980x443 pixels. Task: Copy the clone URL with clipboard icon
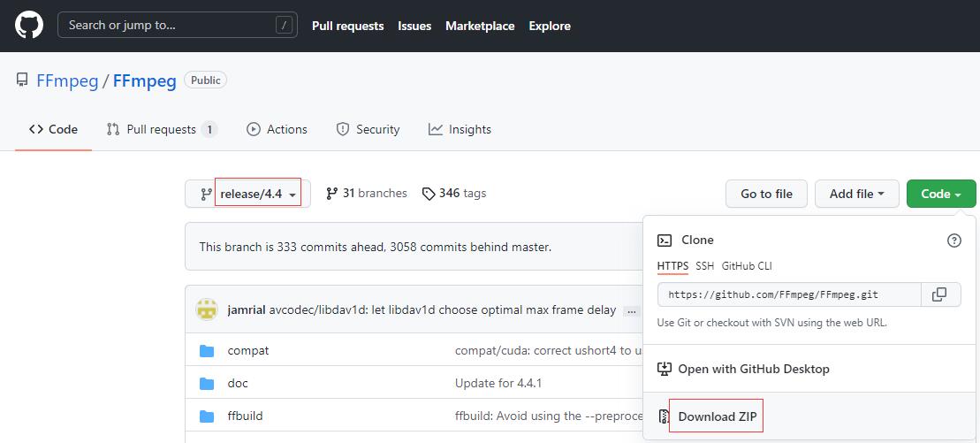939,294
